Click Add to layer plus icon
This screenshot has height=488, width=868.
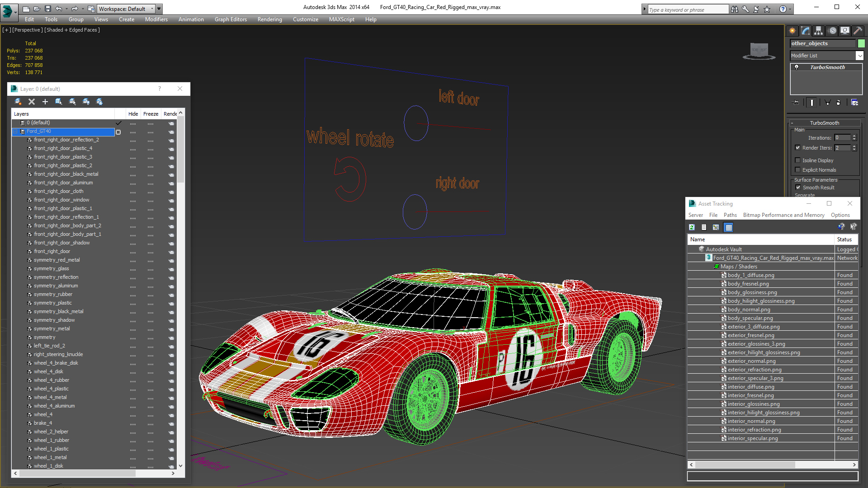tap(45, 102)
